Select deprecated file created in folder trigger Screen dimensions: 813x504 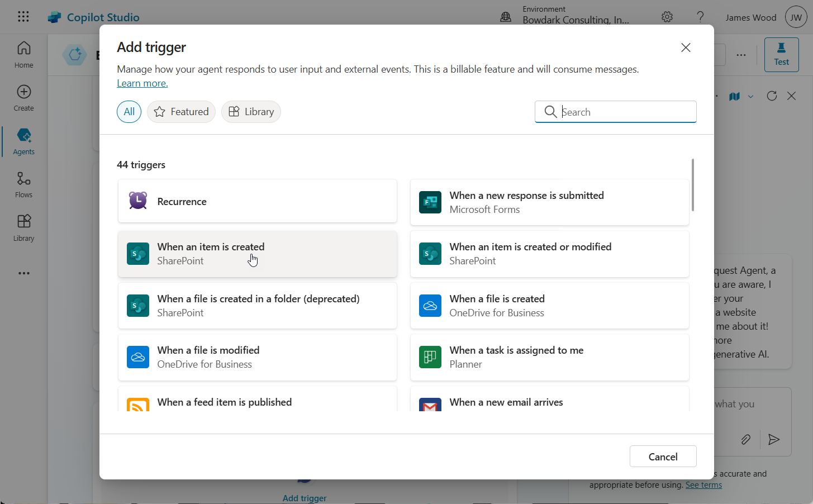point(258,306)
